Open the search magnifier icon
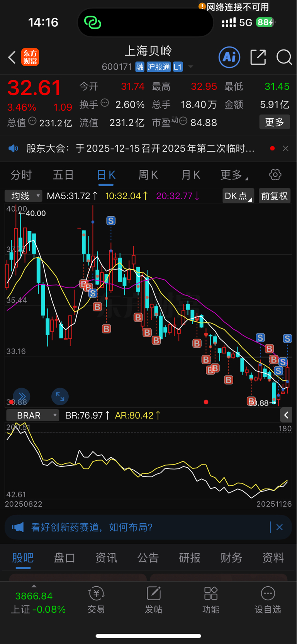Viewport: 297px width, 644px height. [x=284, y=57]
